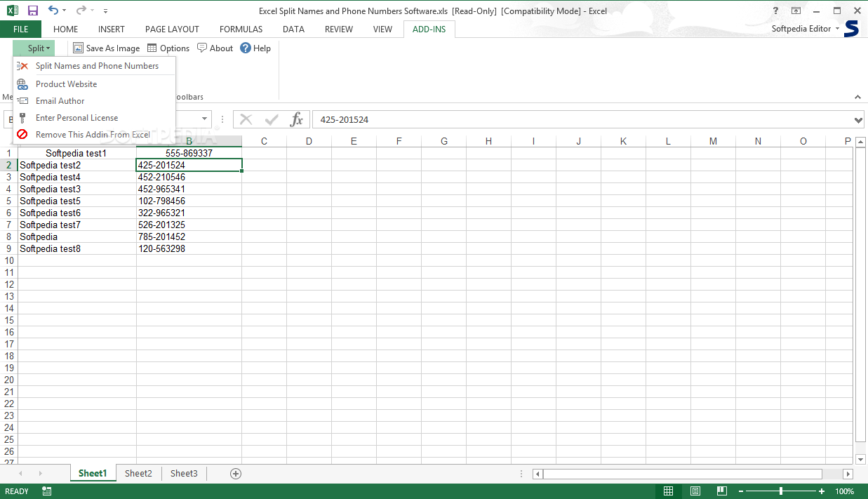Screen dimensions: 868x499
Task: Open the Softpedia Editor account dropdown
Action: tap(806, 29)
